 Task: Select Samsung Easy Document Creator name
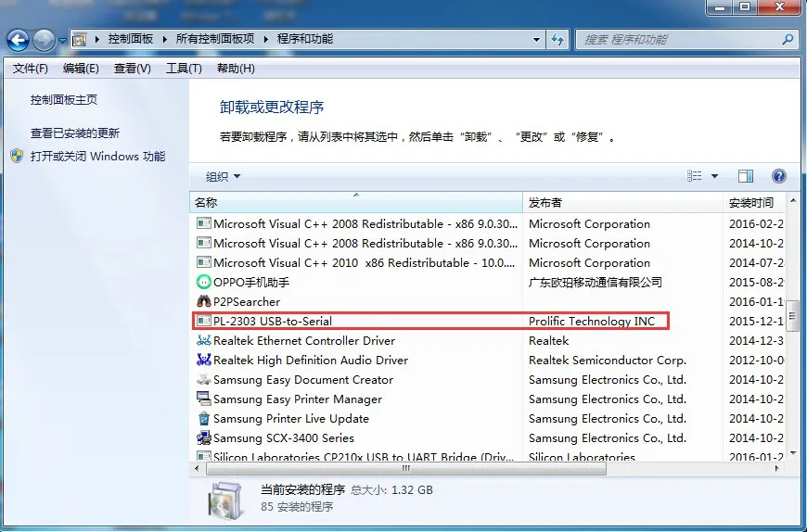pyautogui.click(x=303, y=380)
